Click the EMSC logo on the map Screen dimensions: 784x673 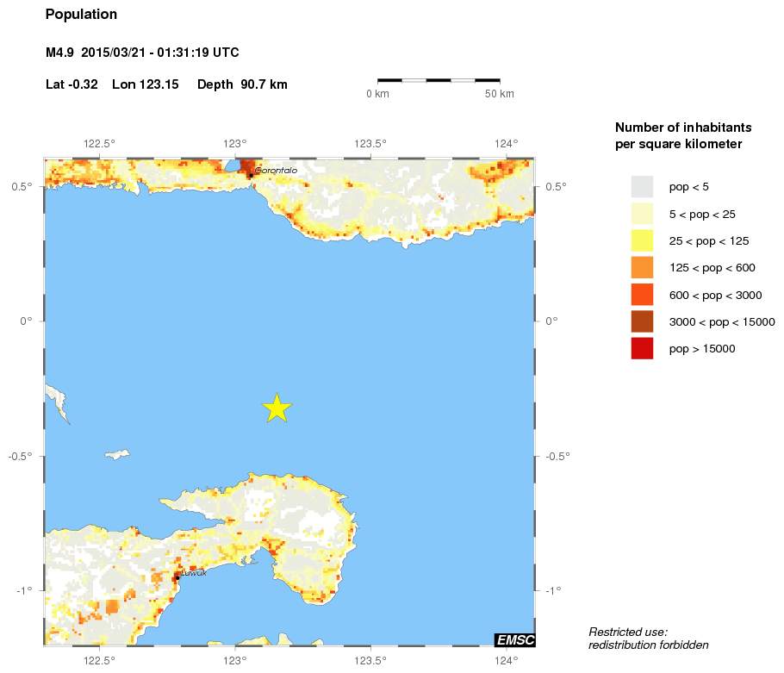(x=515, y=639)
